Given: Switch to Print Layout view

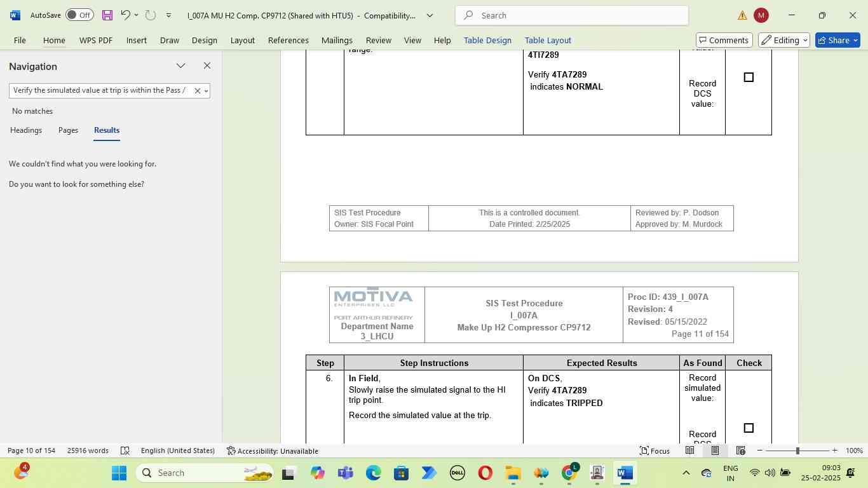Looking at the screenshot, I should [x=715, y=451].
